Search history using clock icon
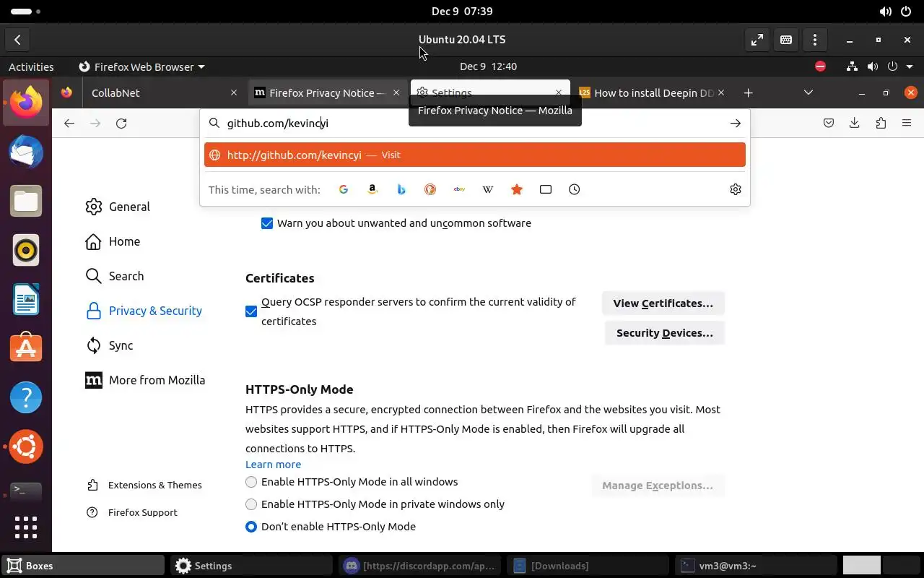The height and width of the screenshot is (578, 924). [575, 189]
